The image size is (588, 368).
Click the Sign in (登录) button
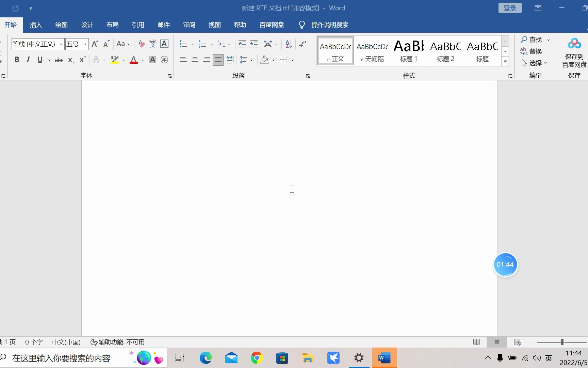coord(510,8)
